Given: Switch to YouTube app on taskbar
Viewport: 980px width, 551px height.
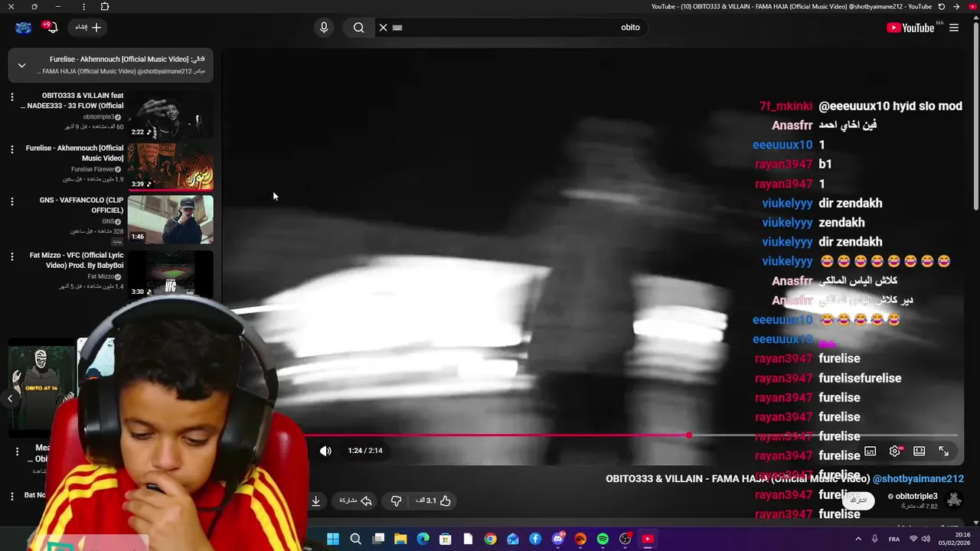Looking at the screenshot, I should 648,539.
